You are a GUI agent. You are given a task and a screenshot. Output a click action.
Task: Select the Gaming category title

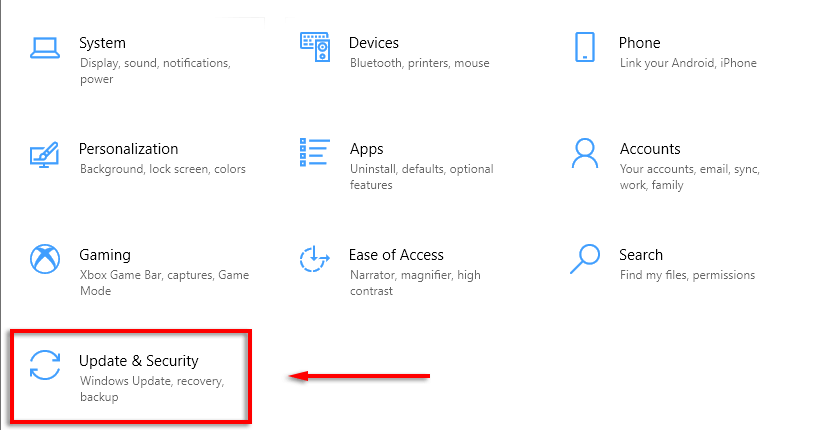pyautogui.click(x=105, y=255)
